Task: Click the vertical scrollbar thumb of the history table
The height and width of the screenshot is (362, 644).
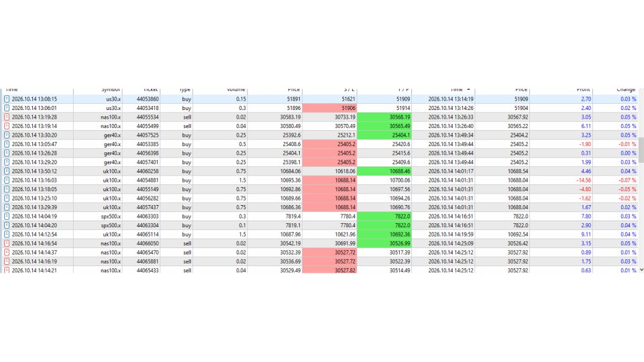Action: pyautogui.click(x=641, y=150)
